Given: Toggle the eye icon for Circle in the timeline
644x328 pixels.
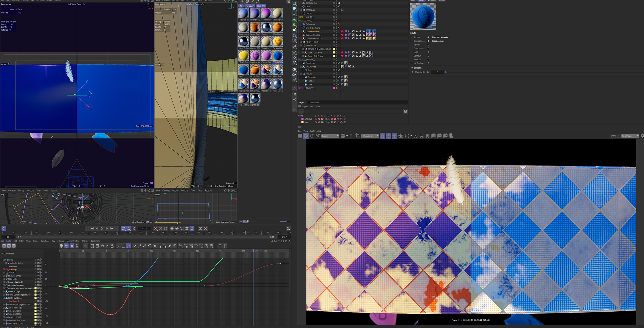Looking at the screenshot, I should tap(38, 260).
